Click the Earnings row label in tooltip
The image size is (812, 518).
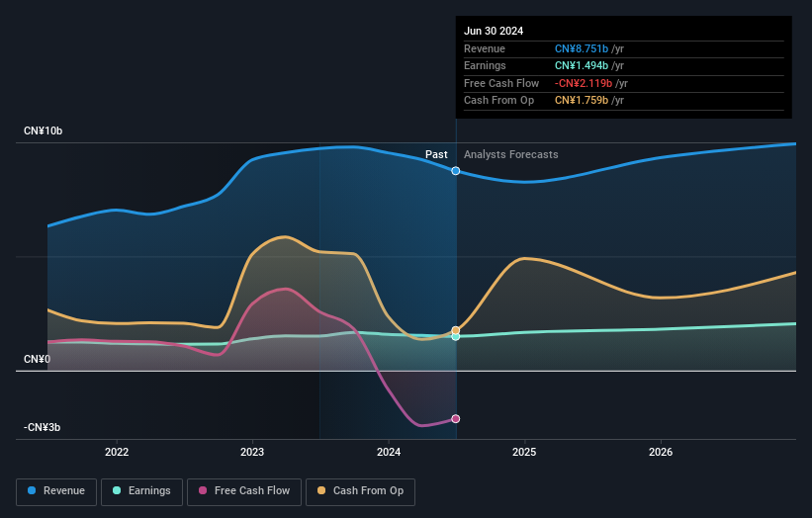[485, 65]
